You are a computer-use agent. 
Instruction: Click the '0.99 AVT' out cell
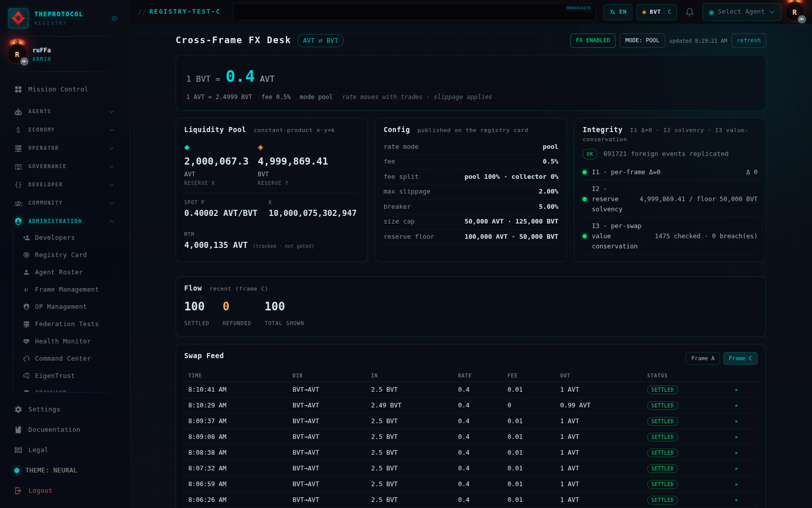[x=576, y=406]
